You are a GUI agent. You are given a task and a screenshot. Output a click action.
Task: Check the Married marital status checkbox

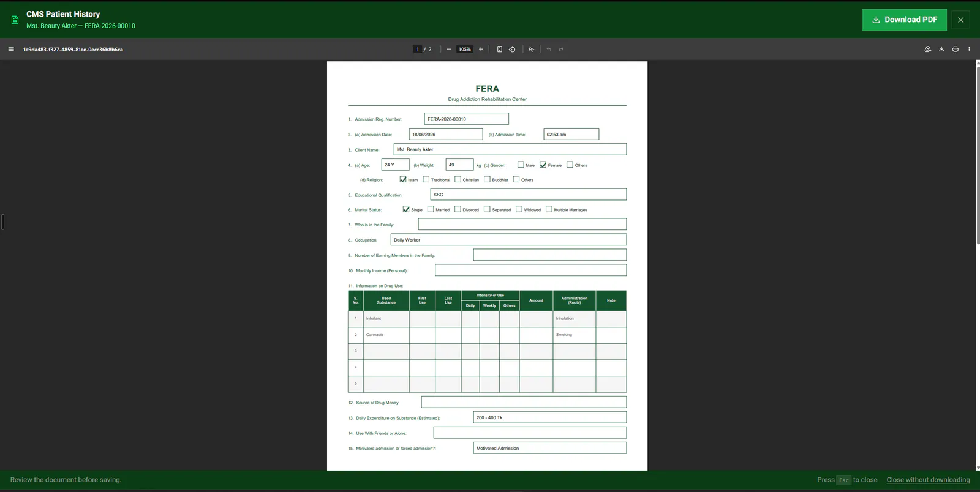pos(431,209)
